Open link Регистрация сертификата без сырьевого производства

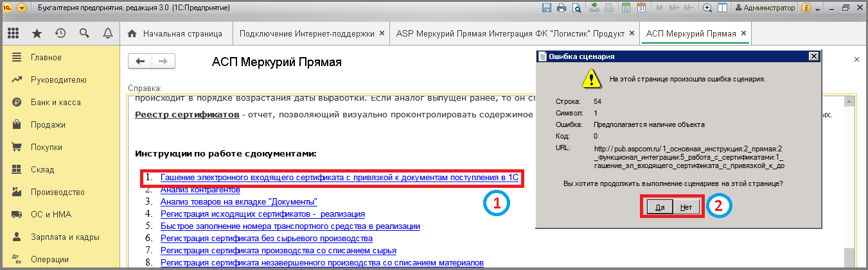coord(267,238)
